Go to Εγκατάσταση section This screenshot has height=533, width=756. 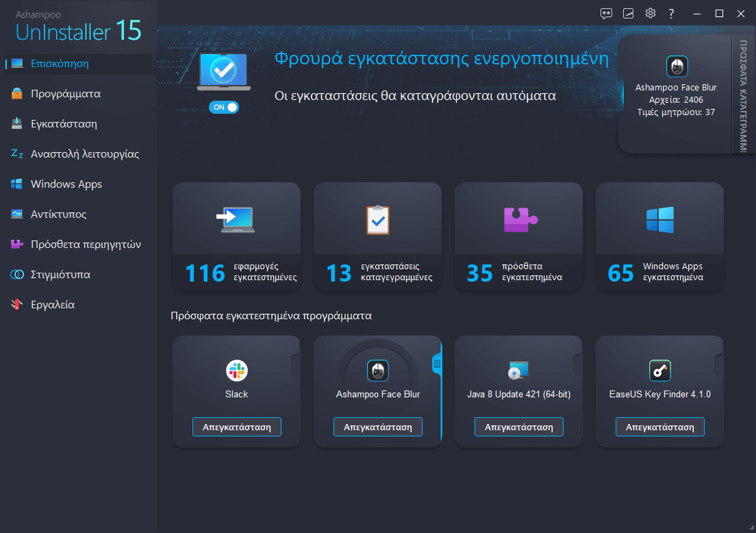(64, 124)
